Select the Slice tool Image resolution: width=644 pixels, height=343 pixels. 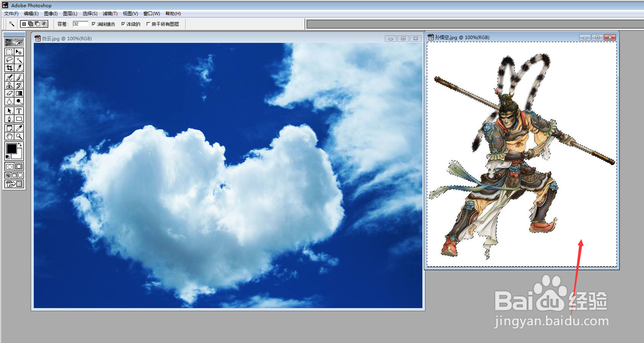(x=19, y=68)
